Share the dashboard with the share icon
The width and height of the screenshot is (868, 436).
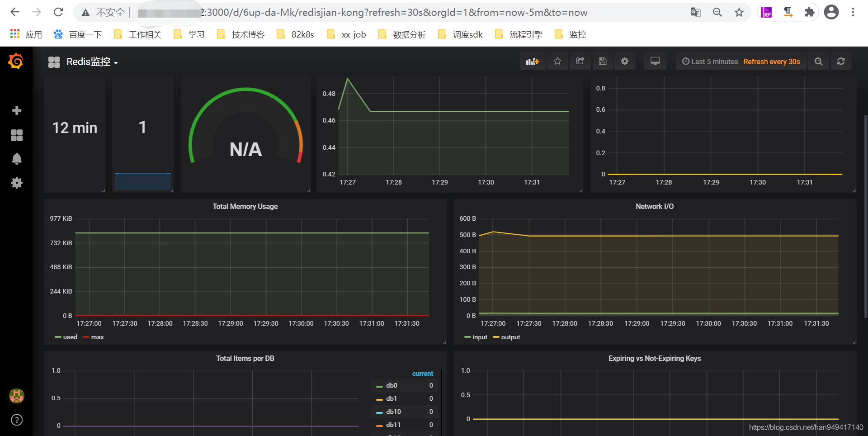[x=580, y=62]
